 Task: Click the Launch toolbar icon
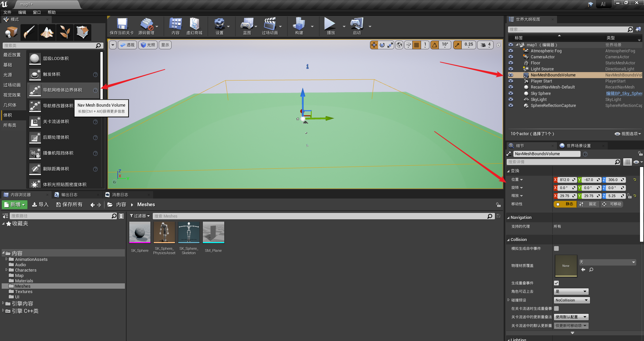tap(357, 26)
